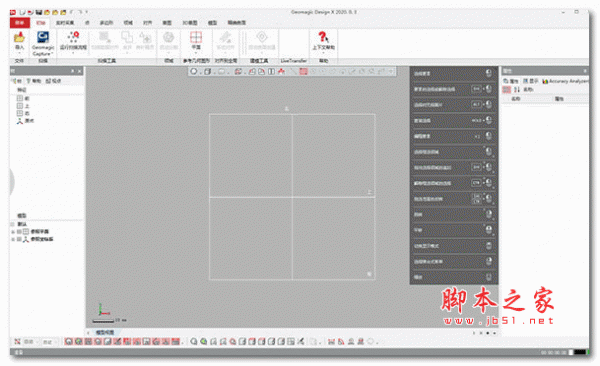The height and width of the screenshot is (366, 600).
Task: Click the red triangle icon in the viewport top toolbar
Action: click(281, 72)
